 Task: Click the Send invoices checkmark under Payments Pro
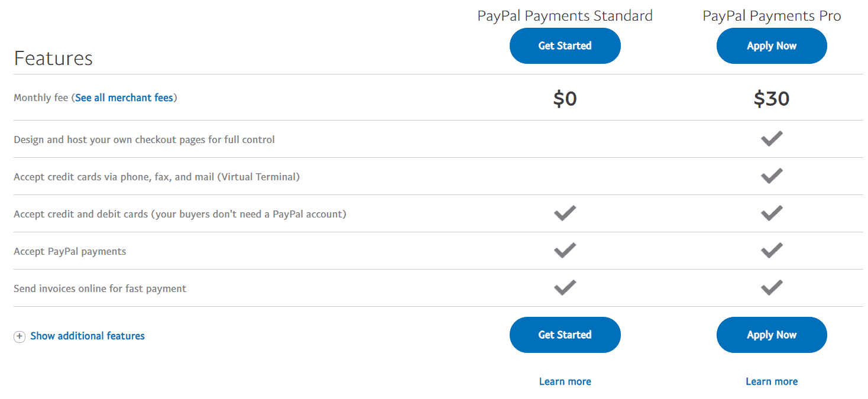point(772,288)
